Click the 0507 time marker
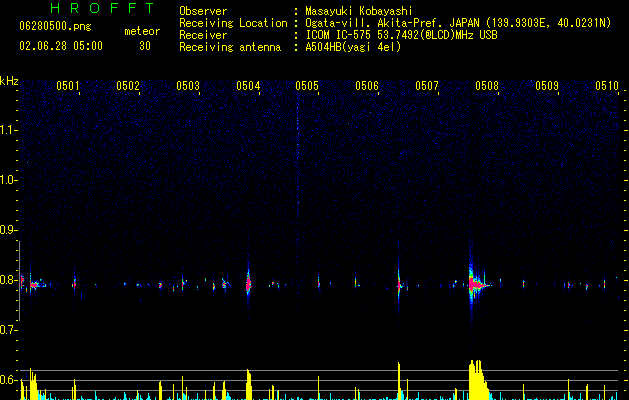The image size is (629, 400). tap(427, 86)
